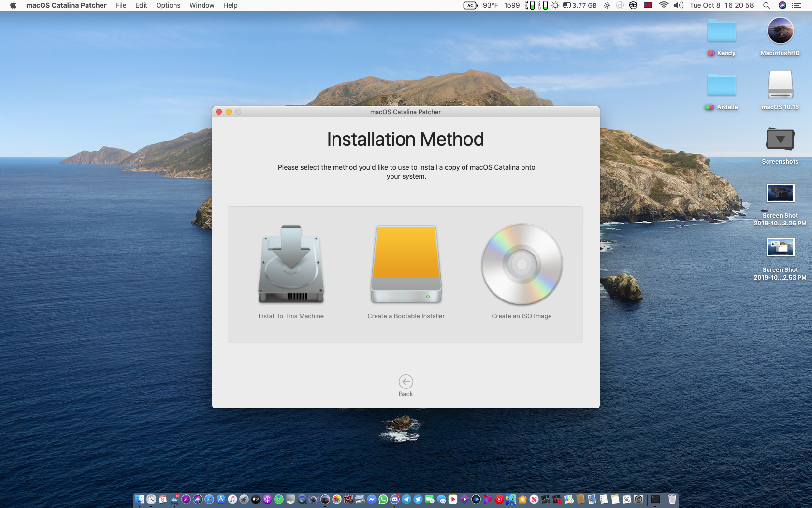Screen dimensions: 812x508
Task: Open Reminders from the Dock
Action: [604, 499]
